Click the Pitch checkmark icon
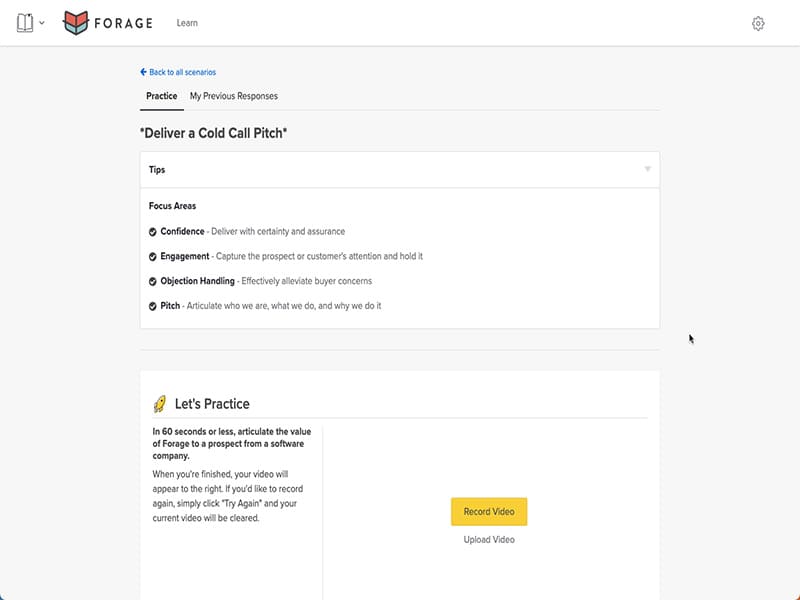This screenshot has height=600, width=800. point(152,306)
